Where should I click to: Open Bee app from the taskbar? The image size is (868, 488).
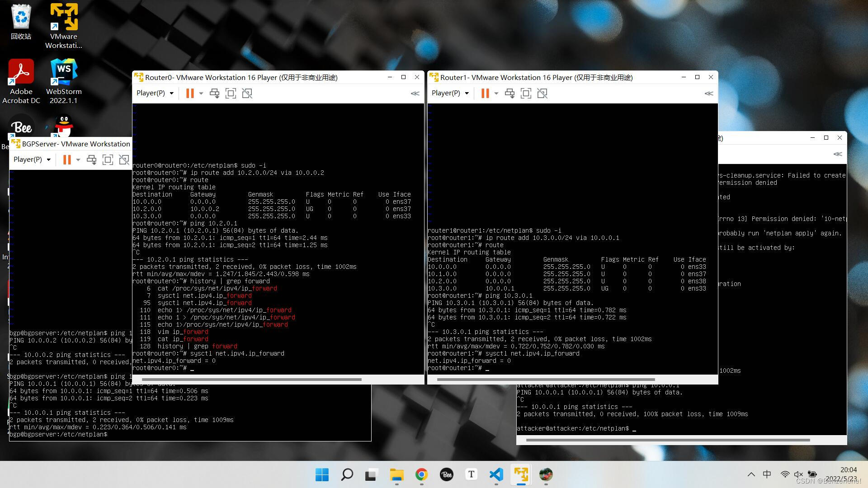point(446,474)
